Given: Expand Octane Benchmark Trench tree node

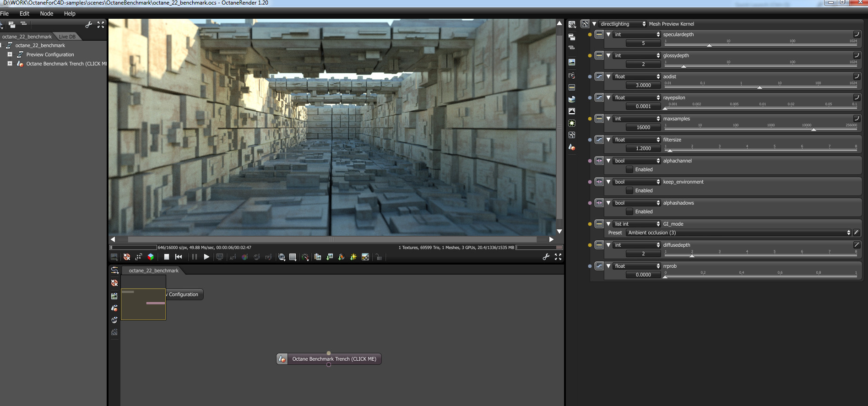Looking at the screenshot, I should 10,64.
